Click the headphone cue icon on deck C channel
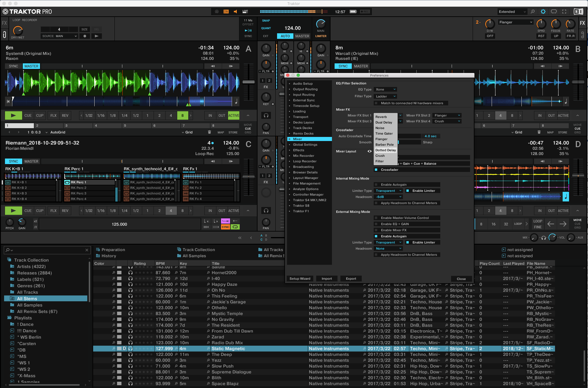This screenshot has height=388, width=588. 266,210
